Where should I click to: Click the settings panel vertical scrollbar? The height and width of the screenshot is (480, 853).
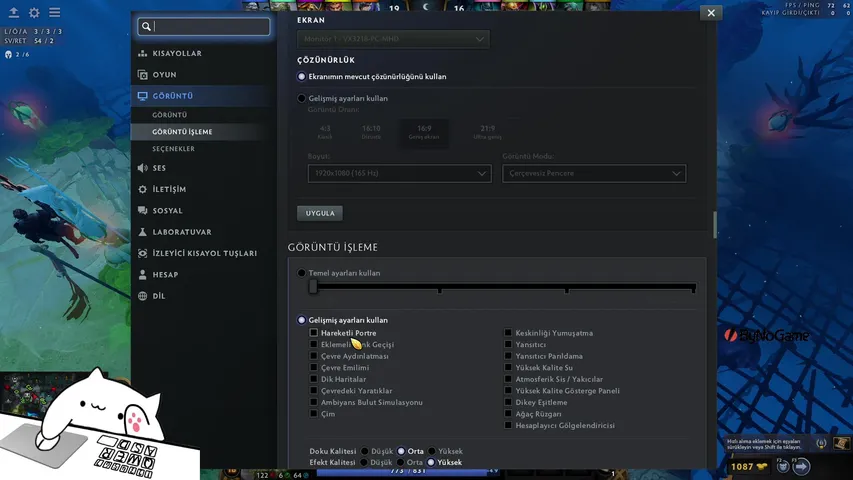click(x=714, y=225)
